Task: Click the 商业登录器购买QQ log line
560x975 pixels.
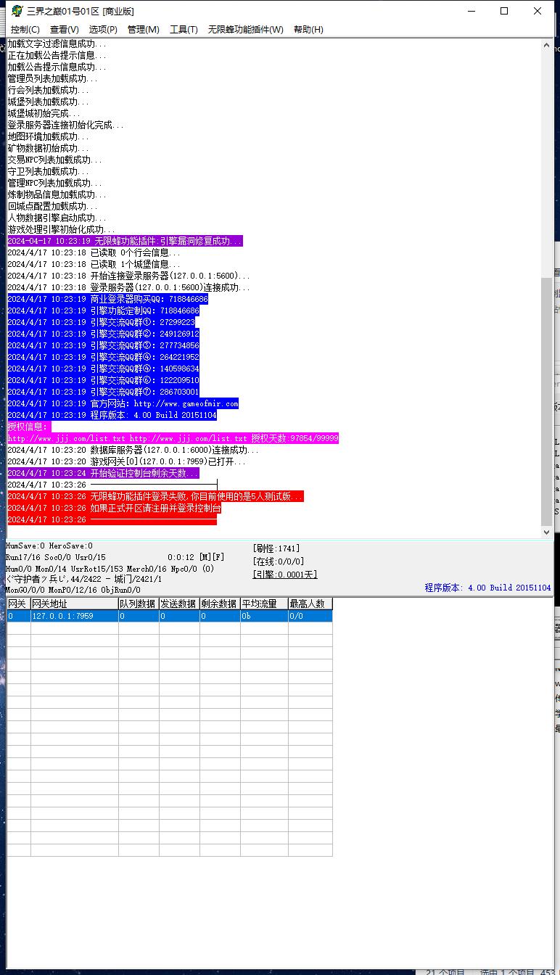Action: point(107,299)
